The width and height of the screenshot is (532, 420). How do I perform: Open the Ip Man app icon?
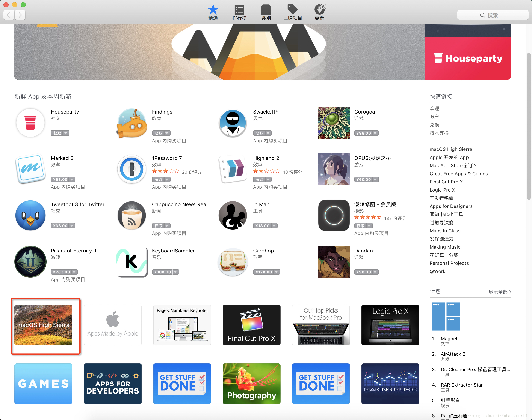coord(233,215)
